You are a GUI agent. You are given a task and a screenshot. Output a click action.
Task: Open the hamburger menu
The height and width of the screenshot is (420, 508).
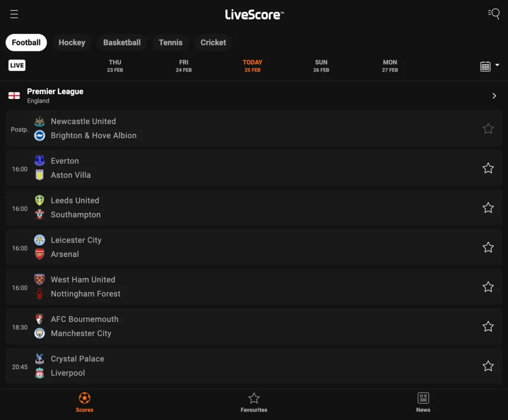click(x=14, y=14)
